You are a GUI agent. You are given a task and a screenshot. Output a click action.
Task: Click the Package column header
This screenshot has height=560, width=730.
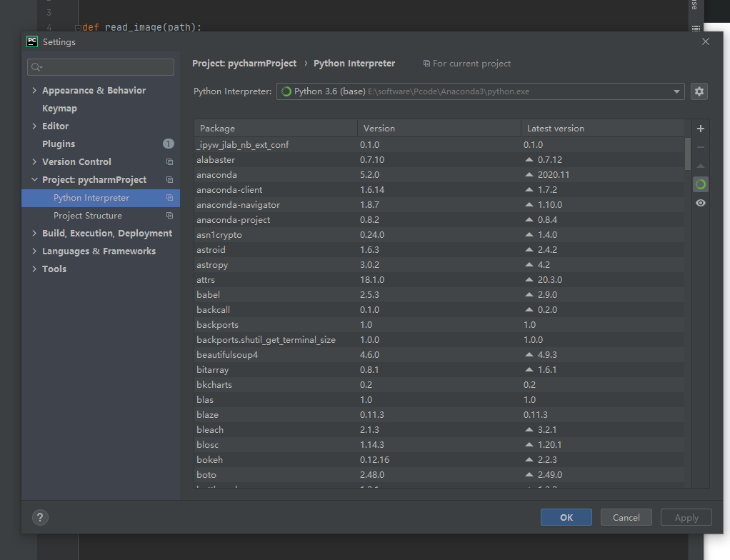(x=276, y=128)
